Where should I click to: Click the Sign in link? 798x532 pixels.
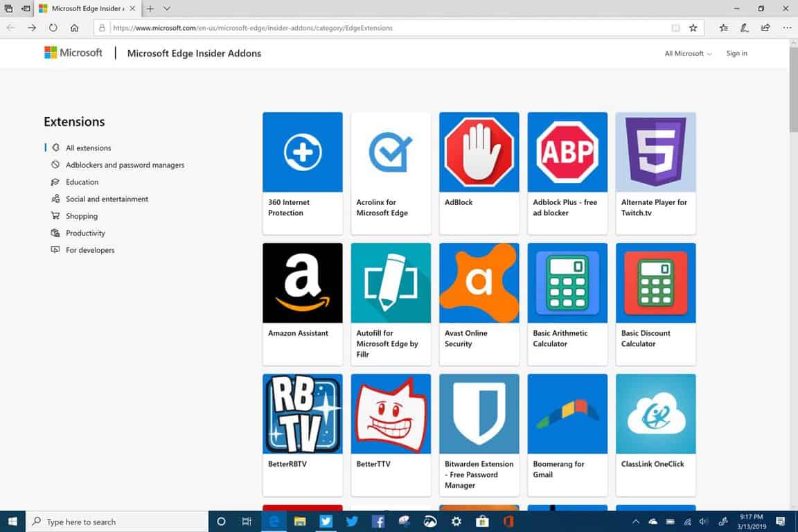(736, 53)
